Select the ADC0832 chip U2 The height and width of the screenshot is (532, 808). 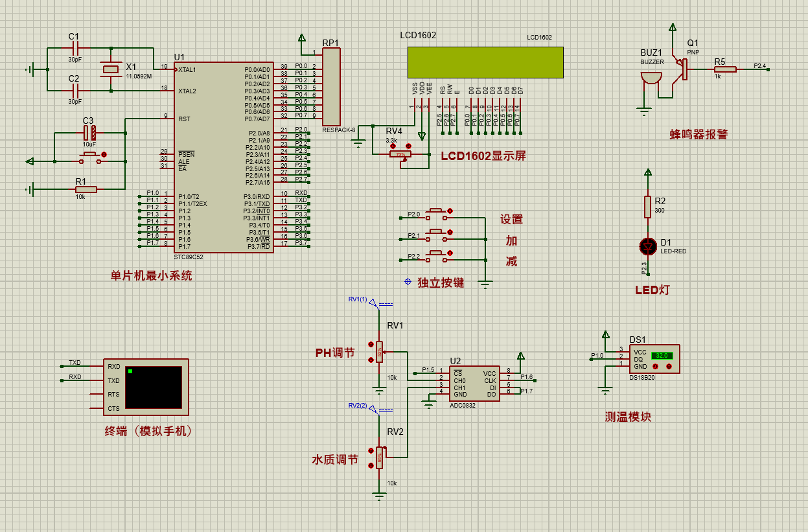(x=475, y=384)
